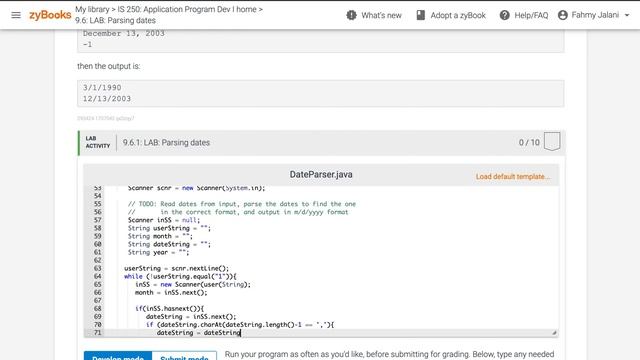Click the What's new badge icon
Viewport: 640px width, 360px height.
(x=351, y=15)
